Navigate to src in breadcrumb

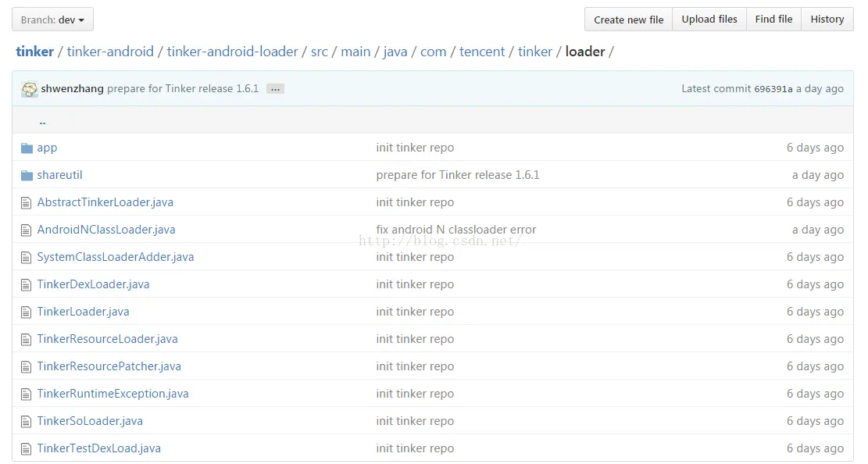[319, 52]
